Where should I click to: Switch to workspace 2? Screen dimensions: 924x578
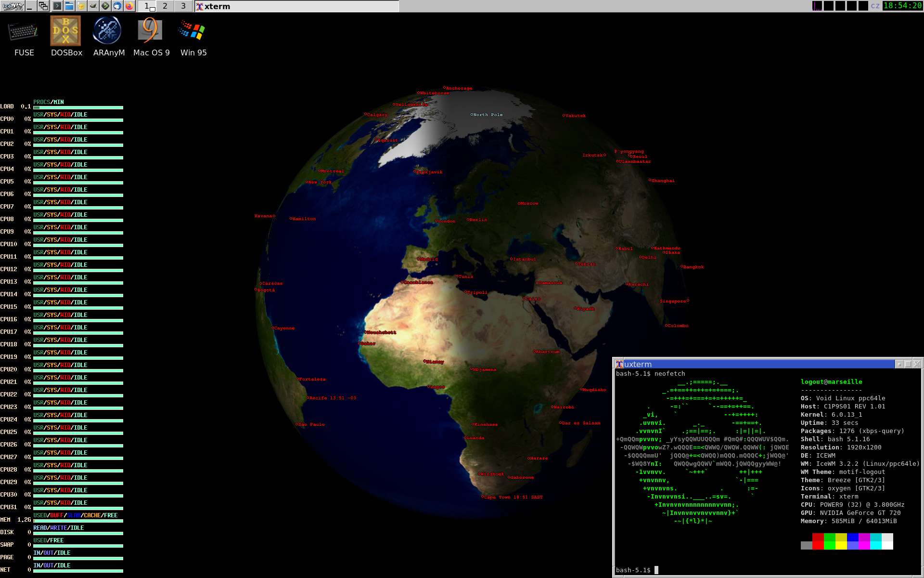(x=165, y=6)
